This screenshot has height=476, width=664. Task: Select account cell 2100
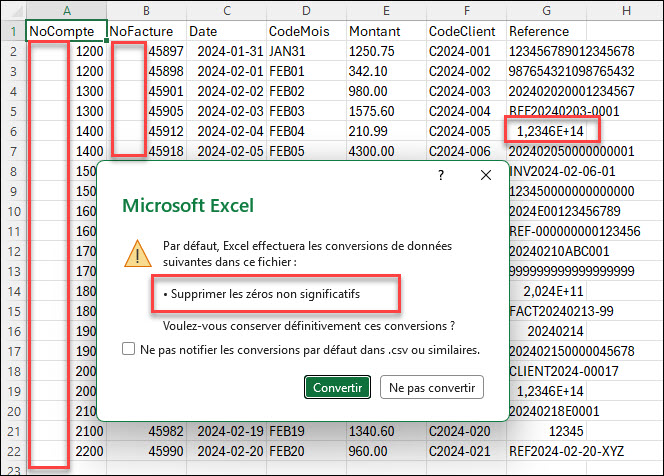pyautogui.click(x=66, y=432)
